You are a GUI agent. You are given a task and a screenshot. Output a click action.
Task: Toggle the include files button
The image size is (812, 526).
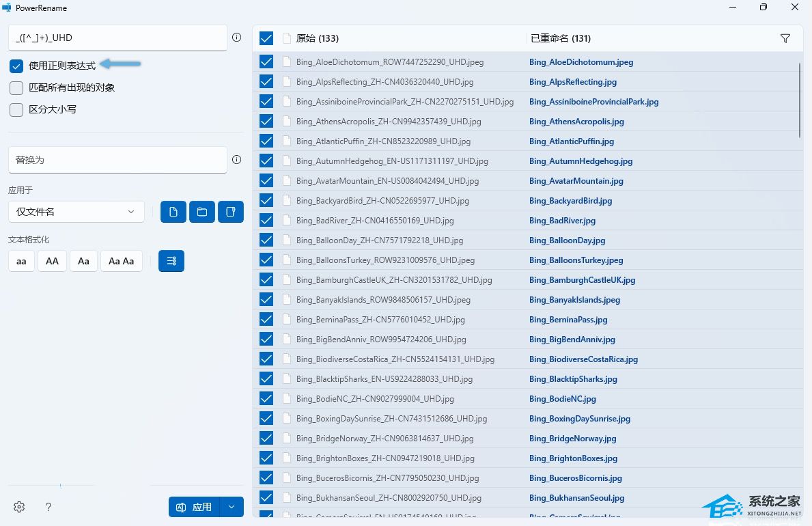point(173,212)
